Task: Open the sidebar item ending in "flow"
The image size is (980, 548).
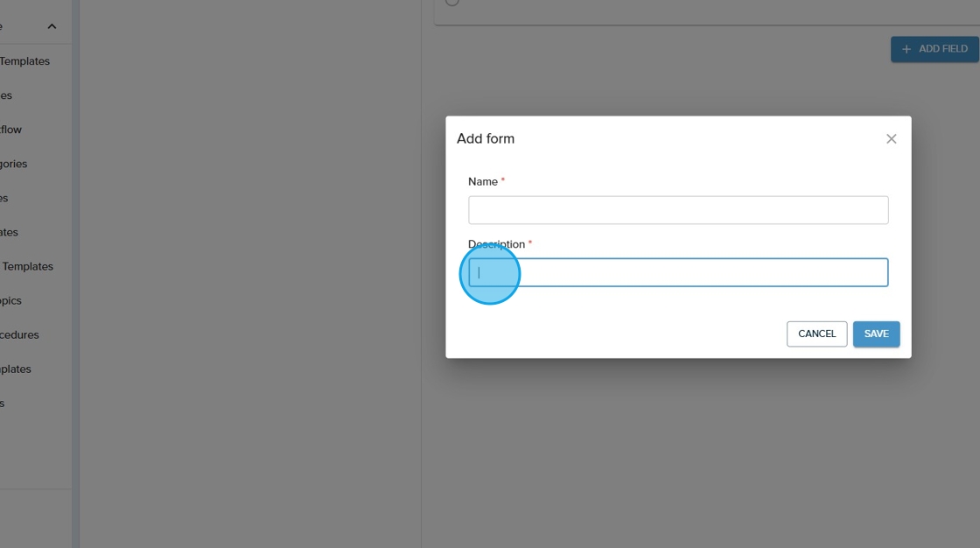Action: [x=11, y=130]
